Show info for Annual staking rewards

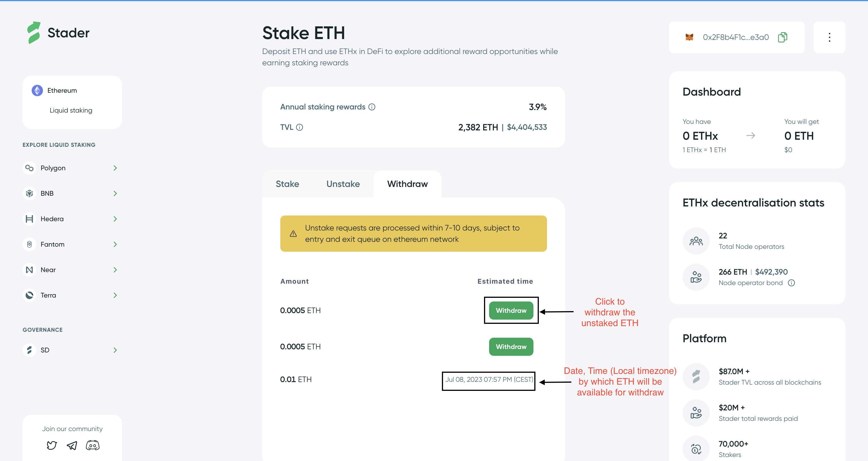372,107
